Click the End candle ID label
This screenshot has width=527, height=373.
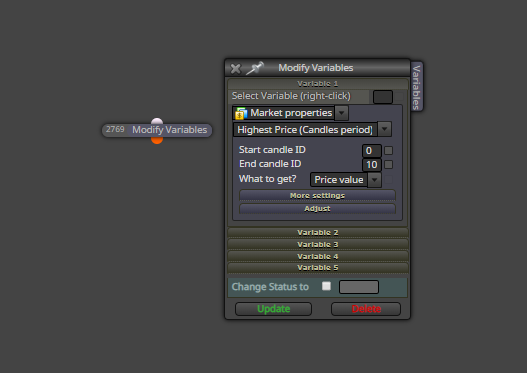pos(270,164)
